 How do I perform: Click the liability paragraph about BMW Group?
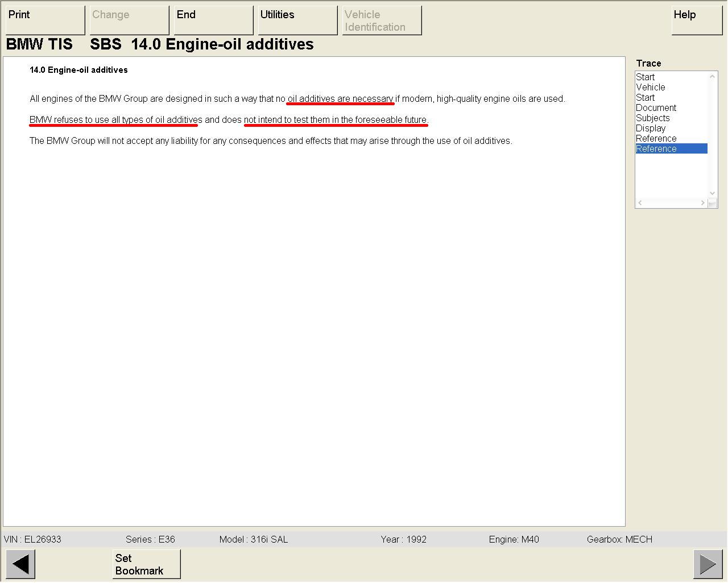coord(271,140)
